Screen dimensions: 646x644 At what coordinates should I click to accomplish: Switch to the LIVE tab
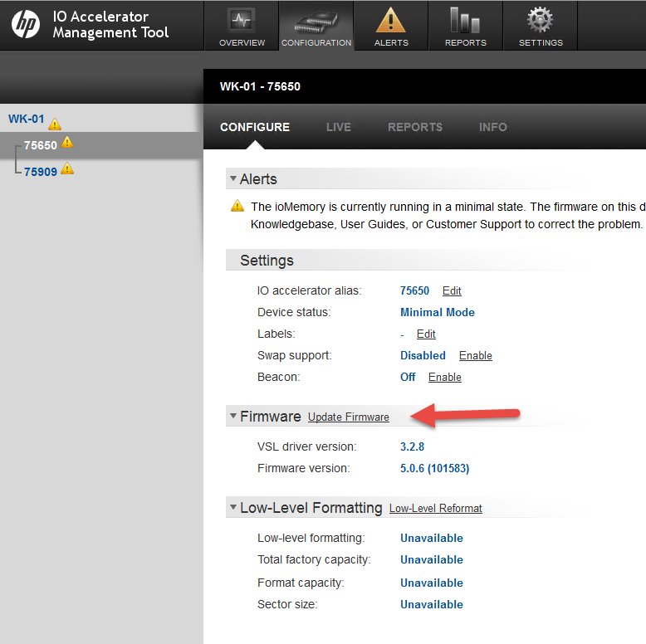point(338,127)
